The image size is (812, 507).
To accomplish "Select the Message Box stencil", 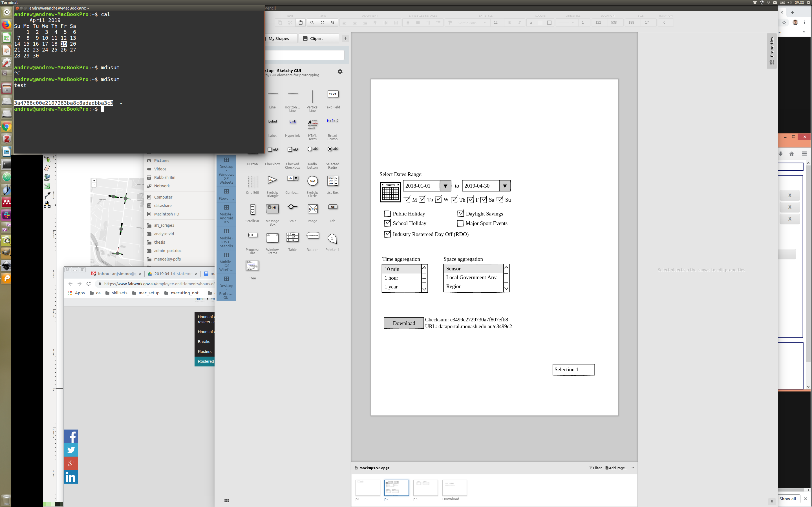I will (272, 208).
